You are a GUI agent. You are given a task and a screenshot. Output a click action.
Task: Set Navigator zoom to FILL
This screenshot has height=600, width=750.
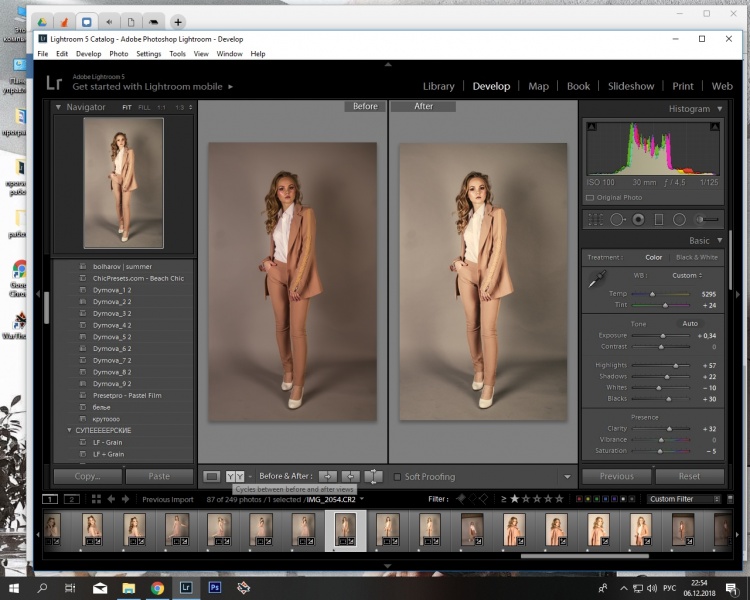tap(144, 108)
